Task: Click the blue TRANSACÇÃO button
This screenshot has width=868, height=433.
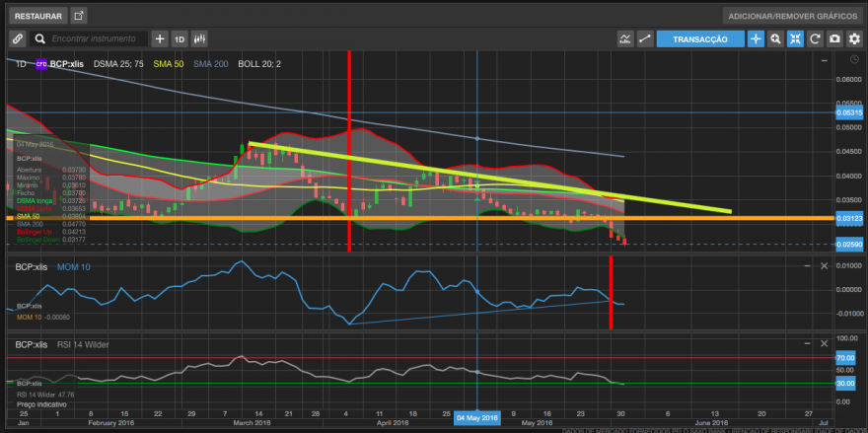Action: click(x=700, y=38)
